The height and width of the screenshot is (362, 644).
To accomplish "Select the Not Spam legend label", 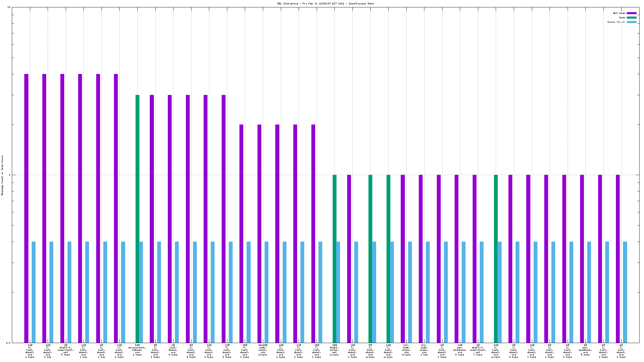I will (619, 13).
